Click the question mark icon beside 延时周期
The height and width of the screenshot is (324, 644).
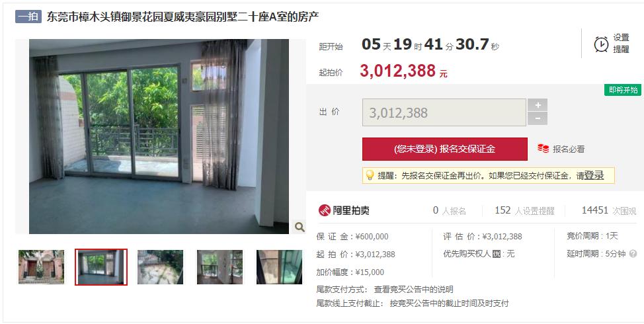click(633, 254)
